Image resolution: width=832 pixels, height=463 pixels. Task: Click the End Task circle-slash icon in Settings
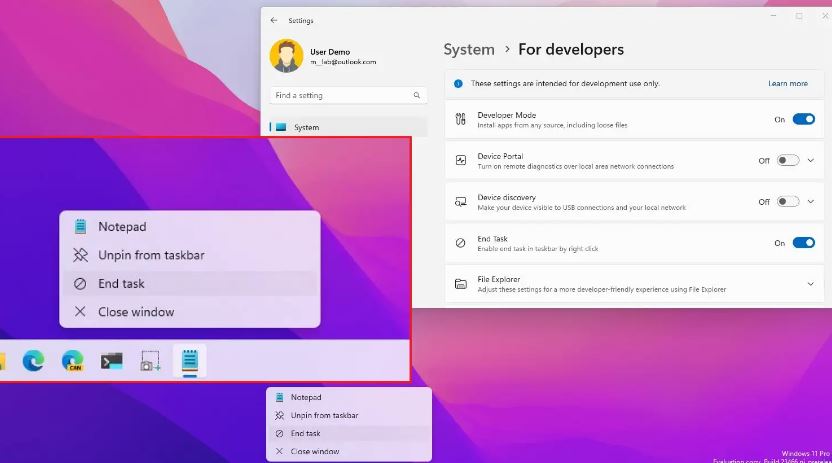click(461, 243)
